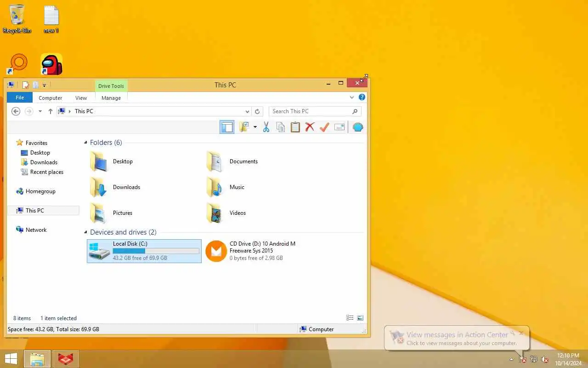
Task: Click the Copy icon in toolbar
Action: coord(280,127)
